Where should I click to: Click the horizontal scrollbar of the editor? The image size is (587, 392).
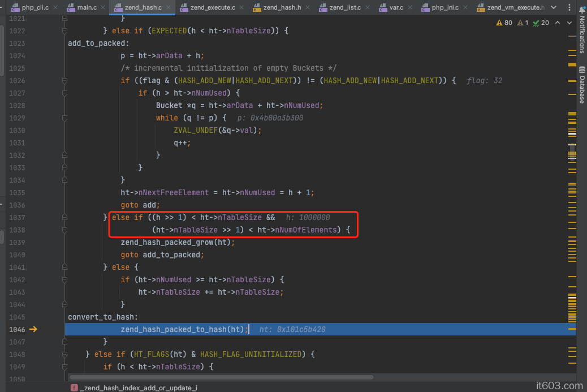[x=221, y=377]
